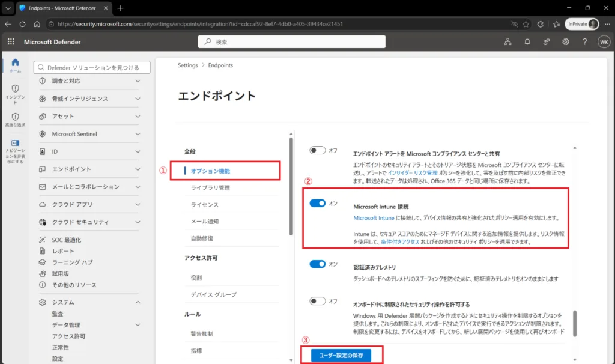This screenshot has width=615, height=364.
Task: Select ライブラリ管理 in settings menu
Action: (210, 188)
